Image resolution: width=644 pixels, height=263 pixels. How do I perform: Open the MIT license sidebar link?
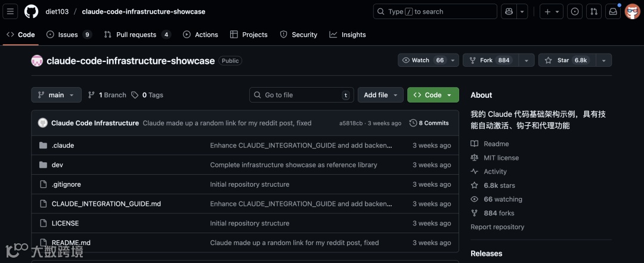[x=495, y=158]
